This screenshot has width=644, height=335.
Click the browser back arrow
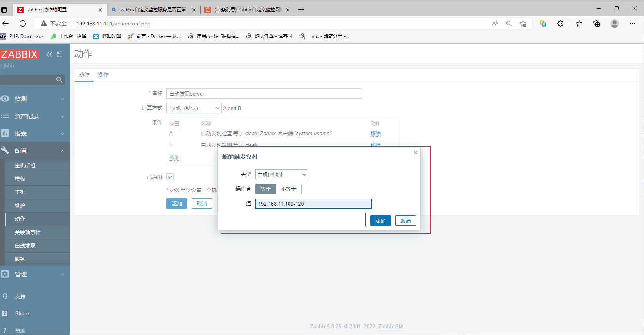(x=5, y=24)
